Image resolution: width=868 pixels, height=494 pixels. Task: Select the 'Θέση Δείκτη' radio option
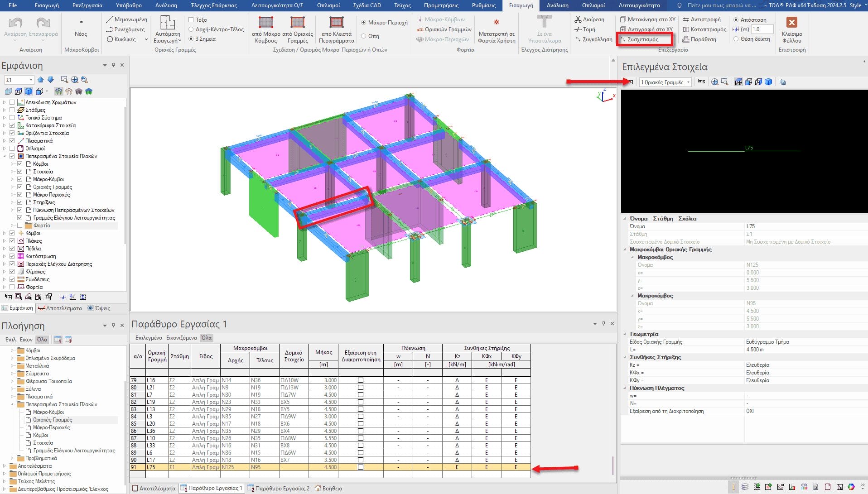(x=736, y=39)
